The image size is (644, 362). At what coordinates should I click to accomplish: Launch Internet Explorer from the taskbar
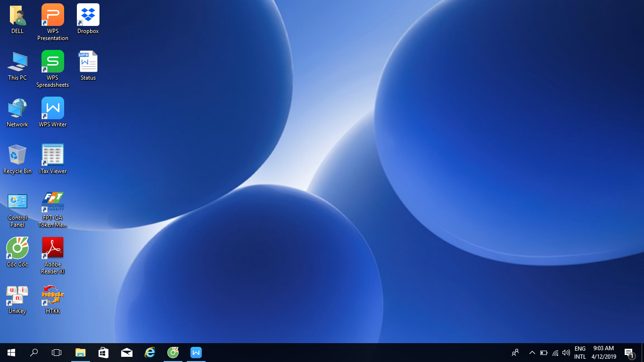point(150,353)
